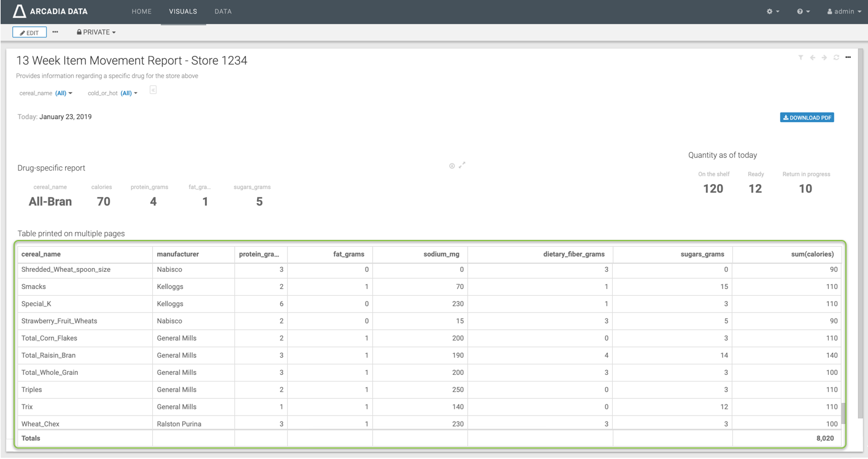The image size is (868, 459).
Task: Click the forward arrow icon on the dashboard
Action: 824,58
